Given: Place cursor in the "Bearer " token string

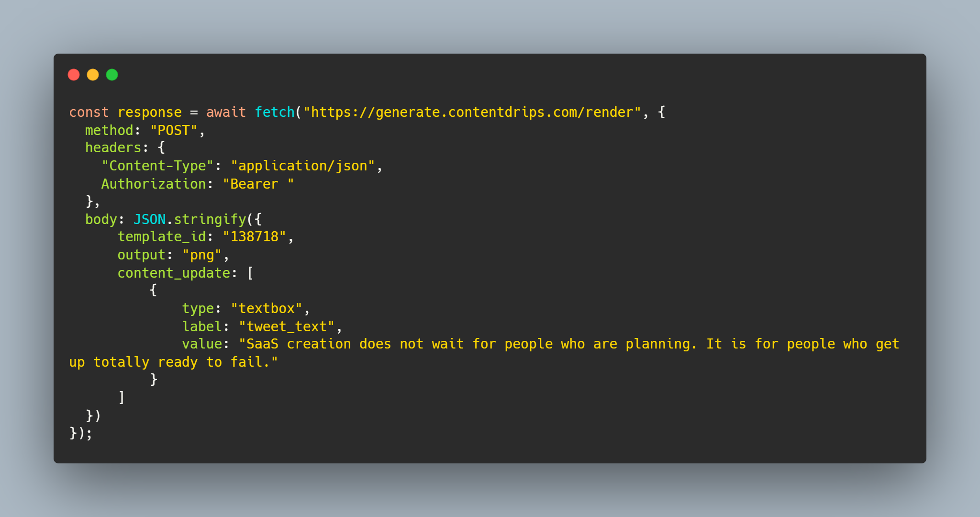Looking at the screenshot, I should (258, 184).
